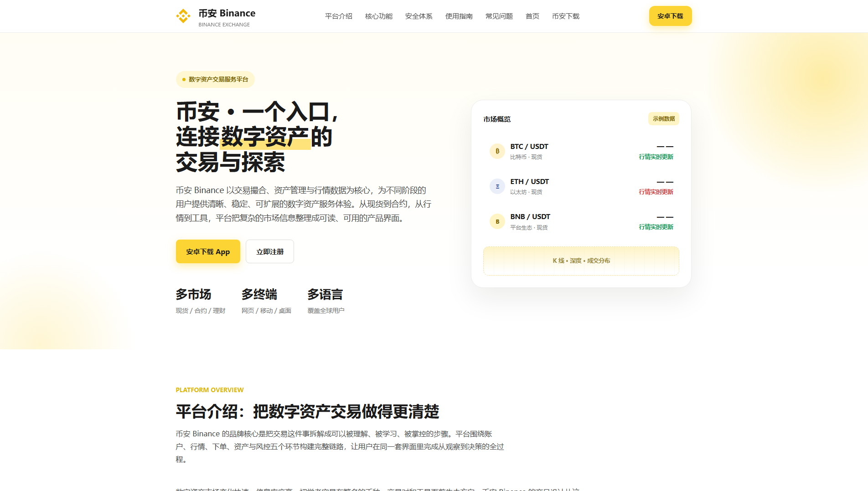Select the ETH / USDT pair
This screenshot has height=491, width=868.
530,182
